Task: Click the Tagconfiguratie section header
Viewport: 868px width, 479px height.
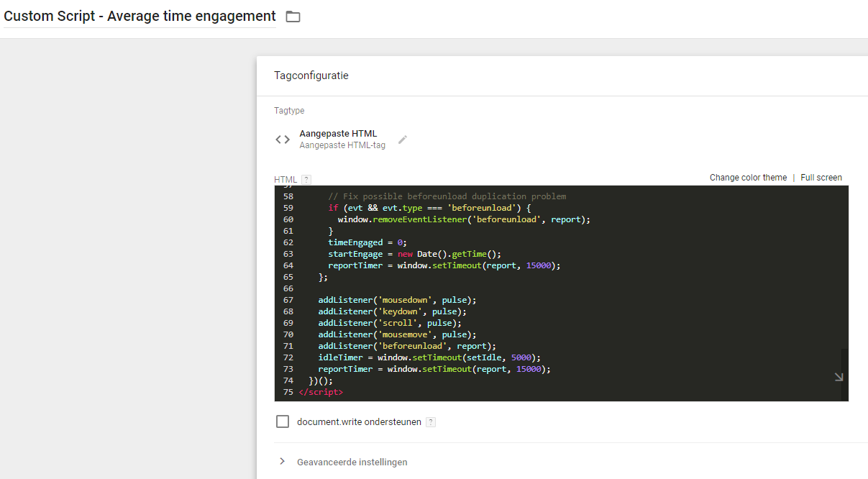Action: click(x=311, y=76)
